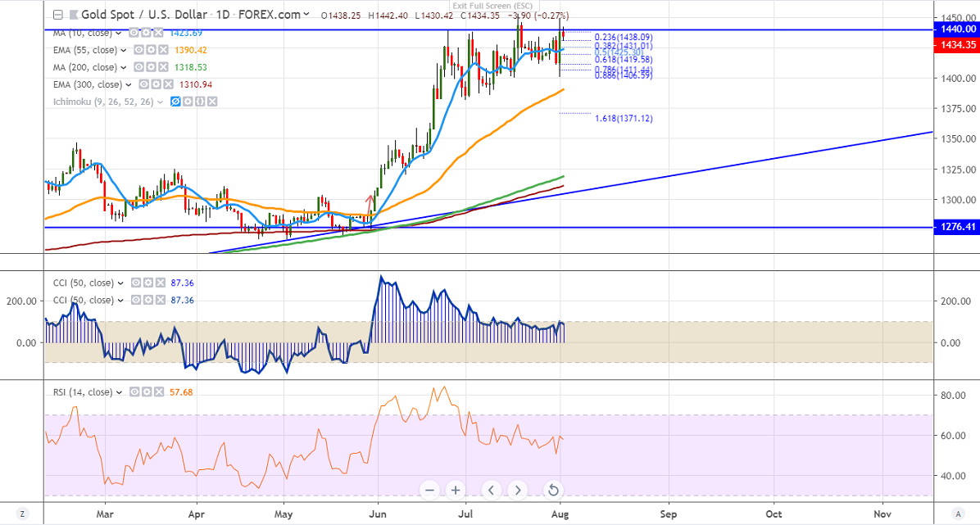Remove the EMA (55, close) indicator
The width and height of the screenshot is (980, 525).
(162, 50)
